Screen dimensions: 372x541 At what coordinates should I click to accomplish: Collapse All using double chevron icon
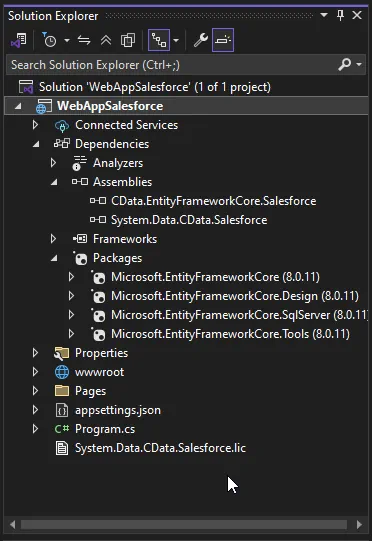pos(106,40)
